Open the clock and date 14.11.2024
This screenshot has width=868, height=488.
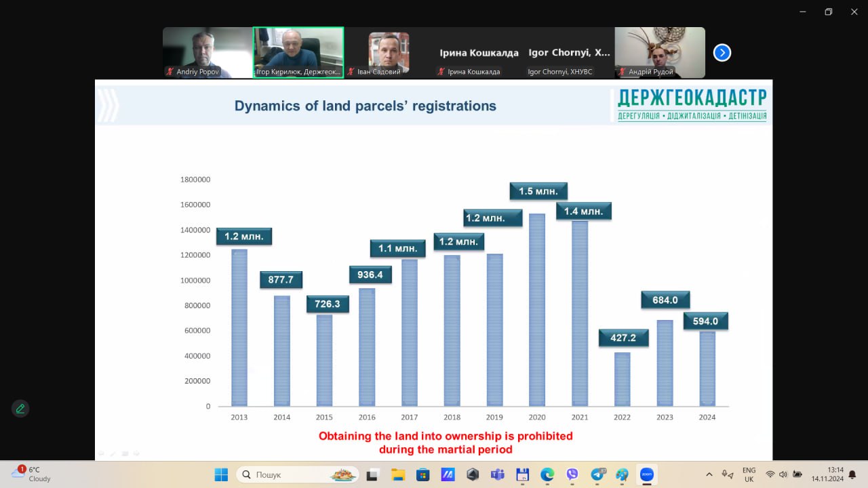point(827,474)
